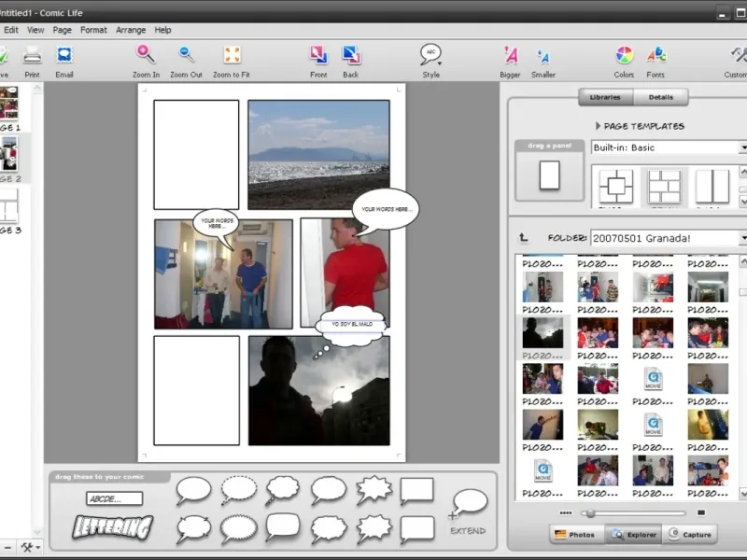Select the PAGE 2 thumbnail in sidebar

pyautogui.click(x=8, y=154)
